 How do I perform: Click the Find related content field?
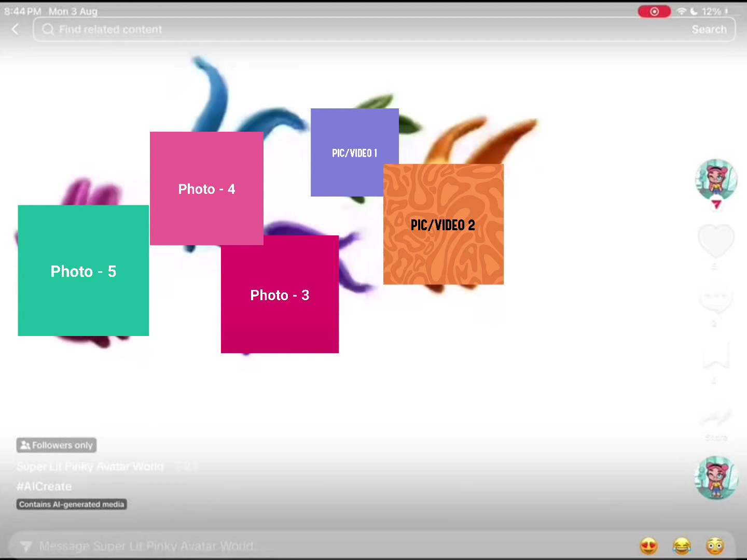click(x=384, y=30)
